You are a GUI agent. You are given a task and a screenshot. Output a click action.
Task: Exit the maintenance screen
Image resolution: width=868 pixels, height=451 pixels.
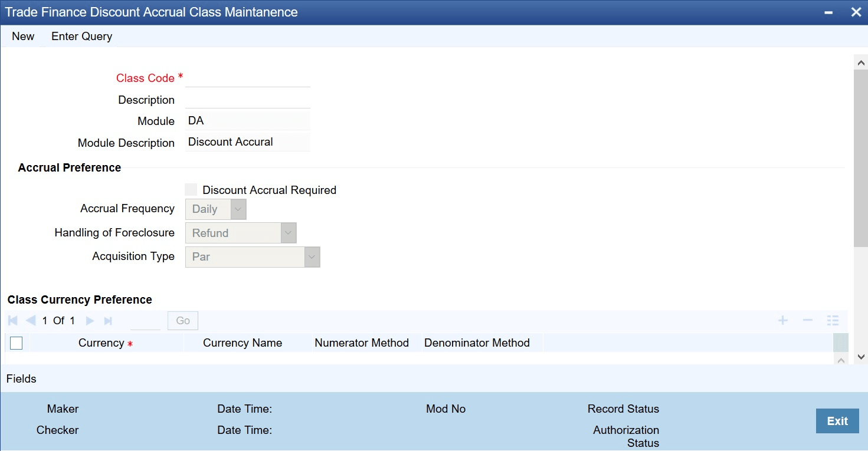point(837,421)
